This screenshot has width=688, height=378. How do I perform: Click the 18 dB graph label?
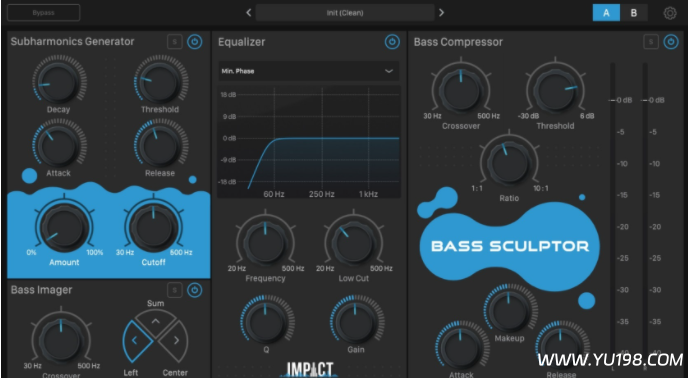pos(228,95)
